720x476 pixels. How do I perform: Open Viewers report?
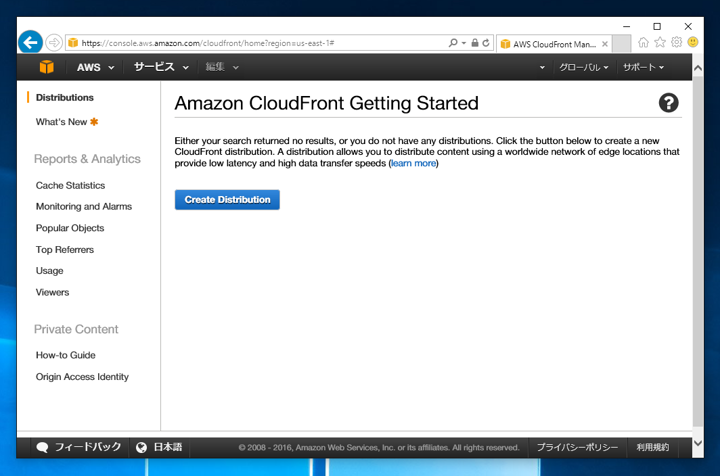pos(52,292)
